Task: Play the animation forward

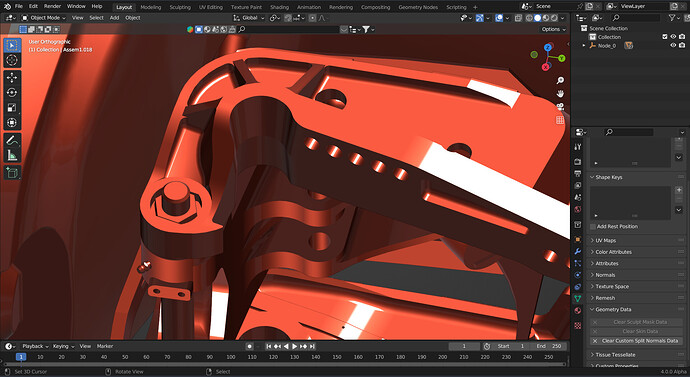Action: pyautogui.click(x=295, y=347)
